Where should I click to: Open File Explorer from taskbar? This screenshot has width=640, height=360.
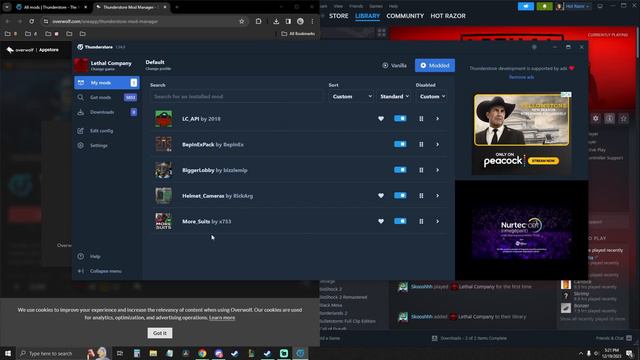153,353
